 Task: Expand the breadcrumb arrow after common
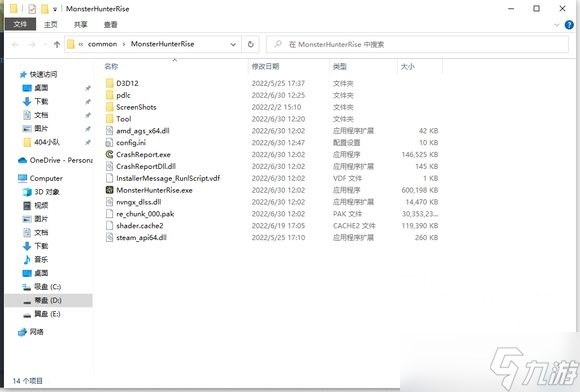124,44
